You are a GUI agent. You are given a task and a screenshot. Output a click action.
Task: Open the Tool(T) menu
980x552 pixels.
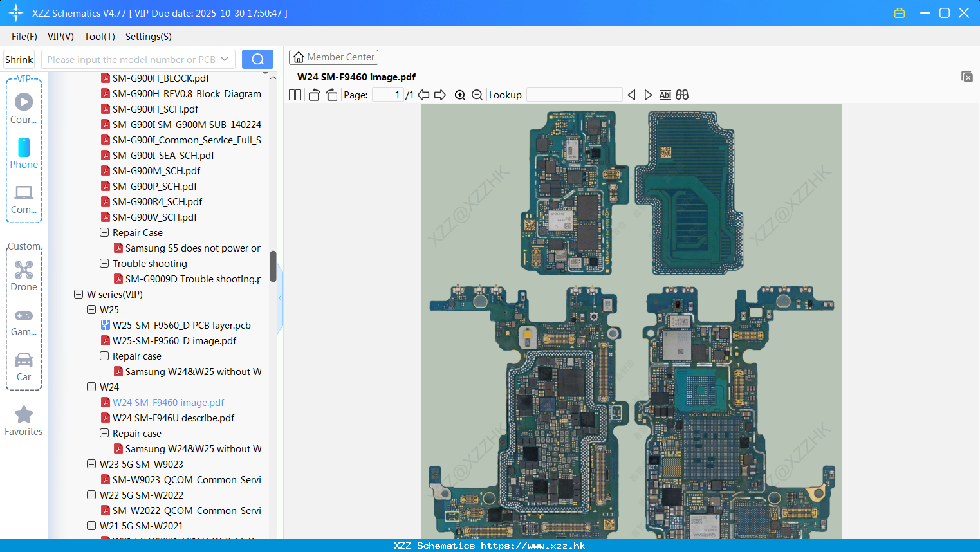(x=100, y=36)
